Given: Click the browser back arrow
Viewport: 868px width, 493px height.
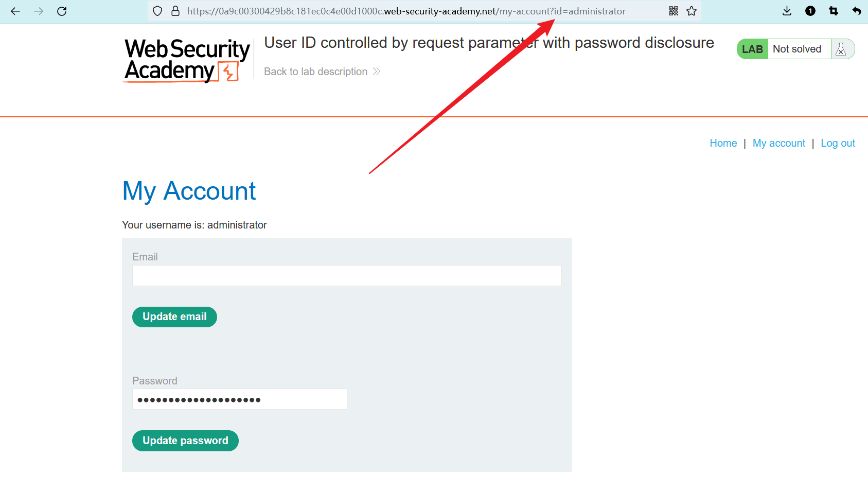Looking at the screenshot, I should click(x=15, y=11).
